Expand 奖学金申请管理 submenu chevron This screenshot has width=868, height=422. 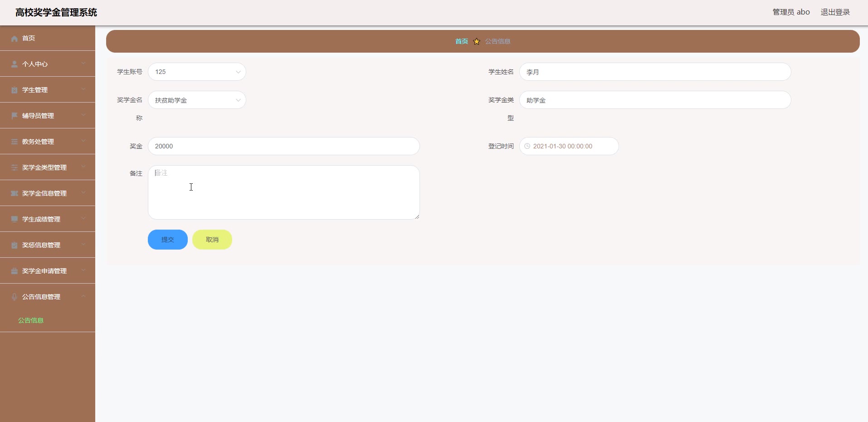(x=83, y=270)
